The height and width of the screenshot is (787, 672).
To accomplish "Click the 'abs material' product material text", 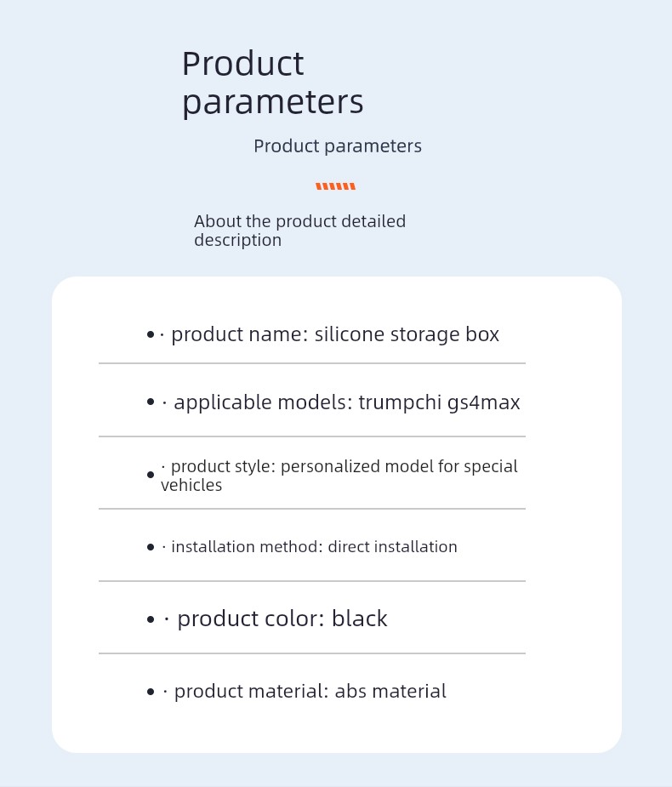I will (390, 692).
